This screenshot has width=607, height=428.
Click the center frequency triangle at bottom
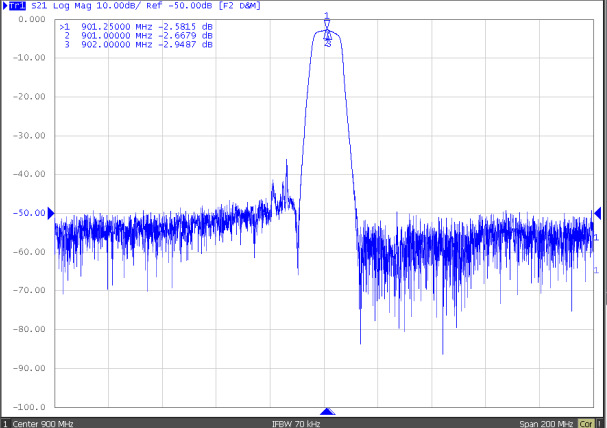326,412
